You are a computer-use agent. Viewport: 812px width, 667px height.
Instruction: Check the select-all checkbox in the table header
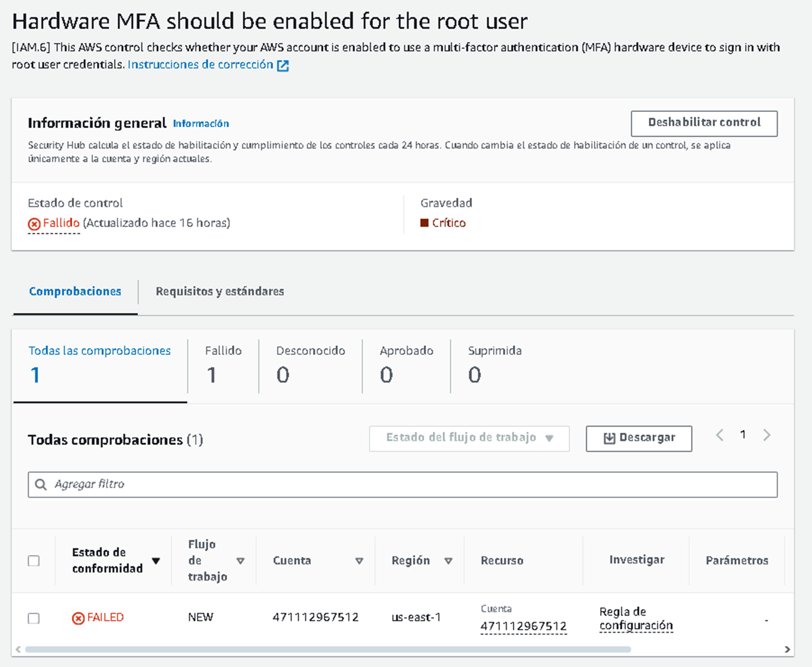34,561
